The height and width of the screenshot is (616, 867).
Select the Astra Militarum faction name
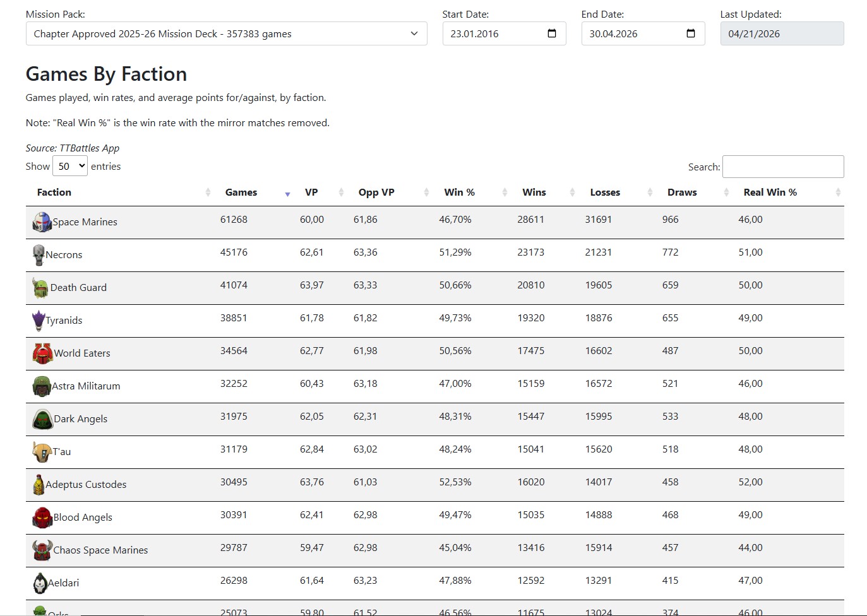tap(86, 386)
